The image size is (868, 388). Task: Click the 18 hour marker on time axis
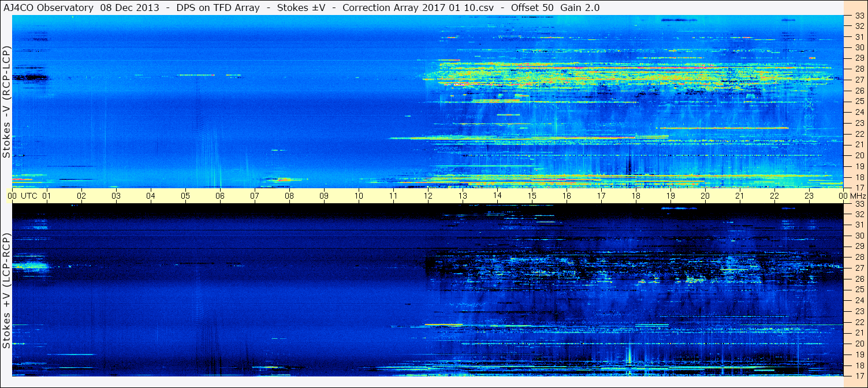click(x=636, y=196)
